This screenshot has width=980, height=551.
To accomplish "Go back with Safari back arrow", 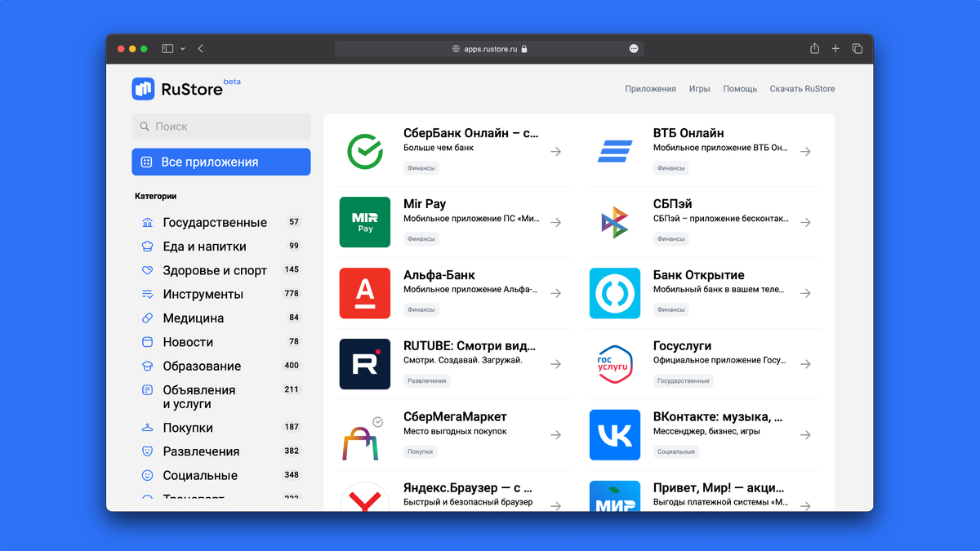I will click(200, 49).
